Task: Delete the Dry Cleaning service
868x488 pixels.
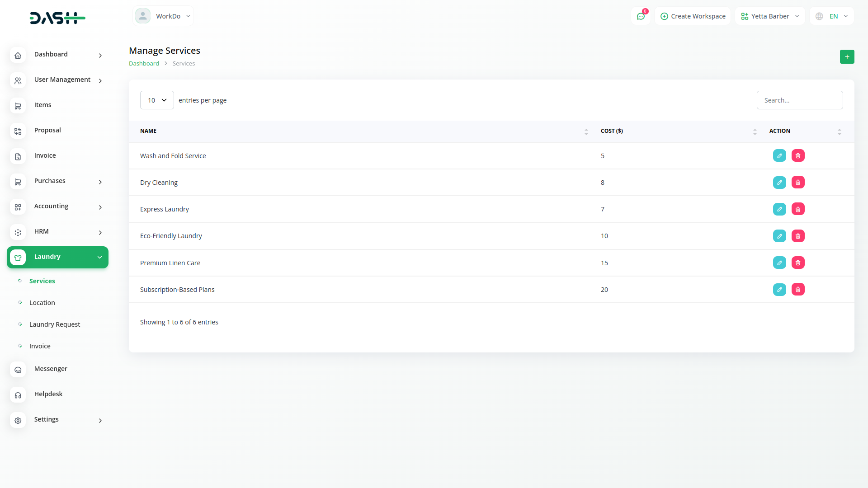Action: [x=798, y=183]
